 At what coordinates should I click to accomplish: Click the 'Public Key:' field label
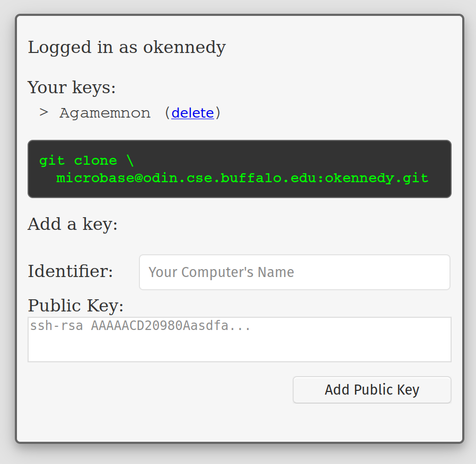coord(75,306)
